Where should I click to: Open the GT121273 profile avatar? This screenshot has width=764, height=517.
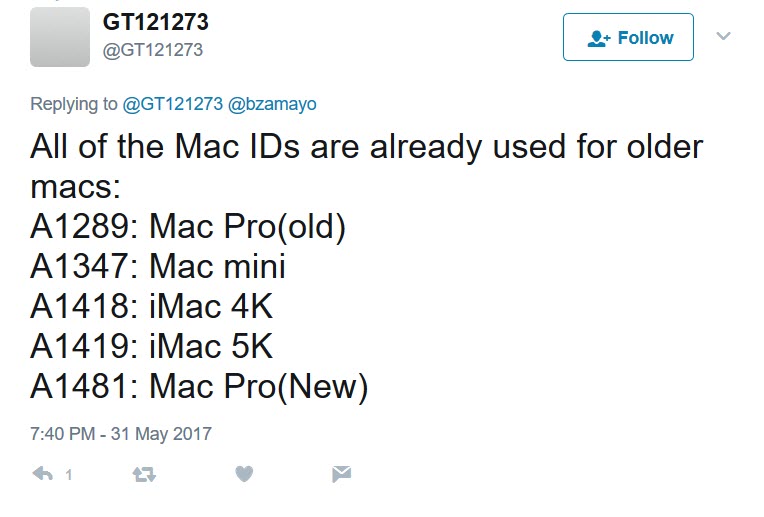tap(60, 36)
